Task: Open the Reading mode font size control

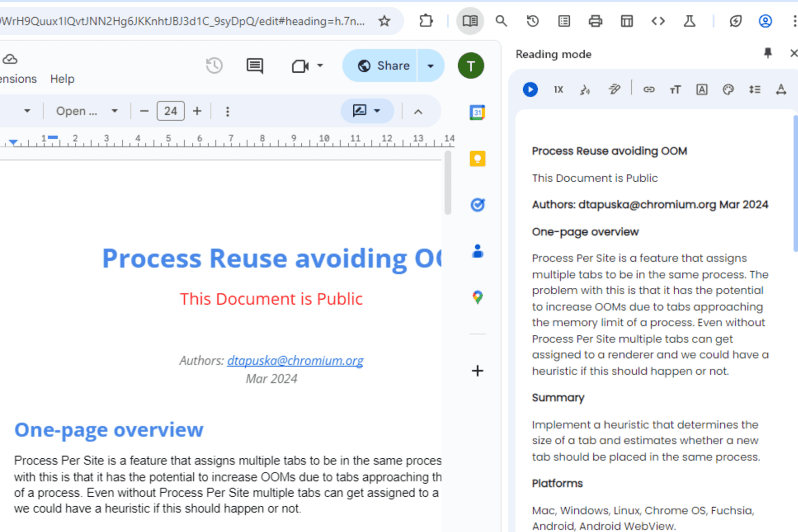Action: [x=675, y=89]
